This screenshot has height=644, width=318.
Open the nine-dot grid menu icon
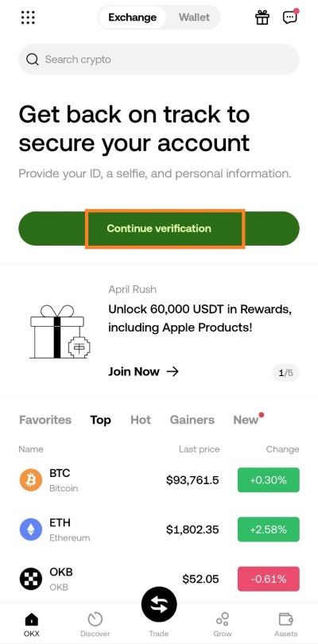click(x=28, y=17)
